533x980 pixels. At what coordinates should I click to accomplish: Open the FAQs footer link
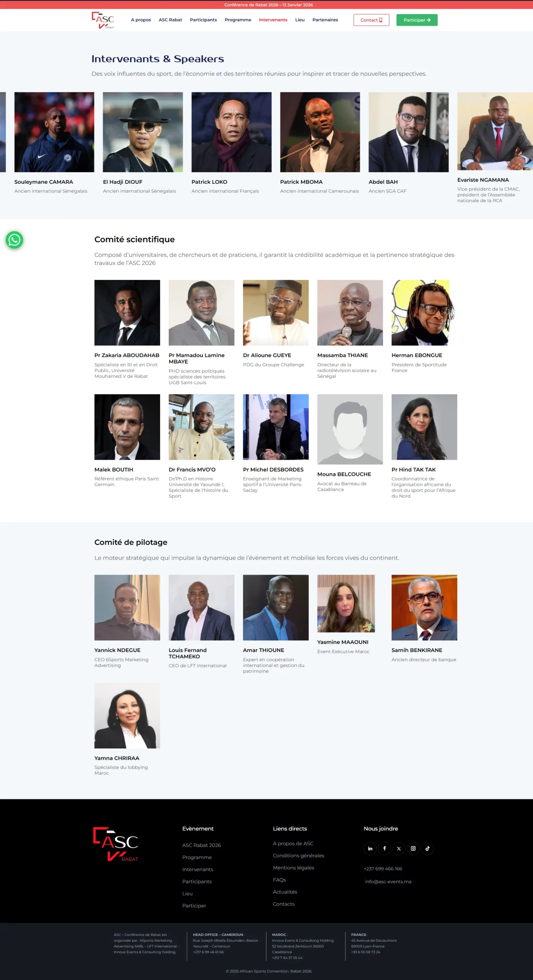(x=279, y=880)
